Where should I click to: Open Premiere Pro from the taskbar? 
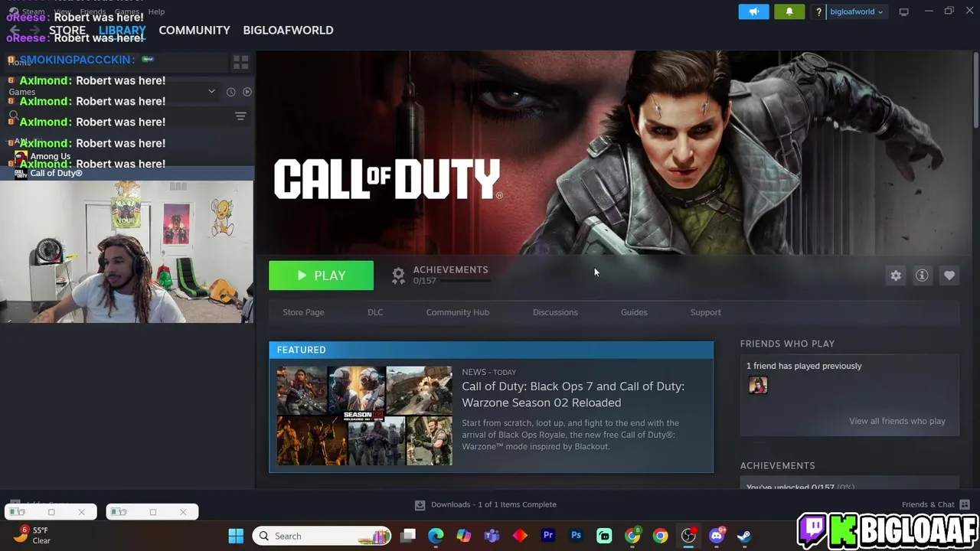548,536
